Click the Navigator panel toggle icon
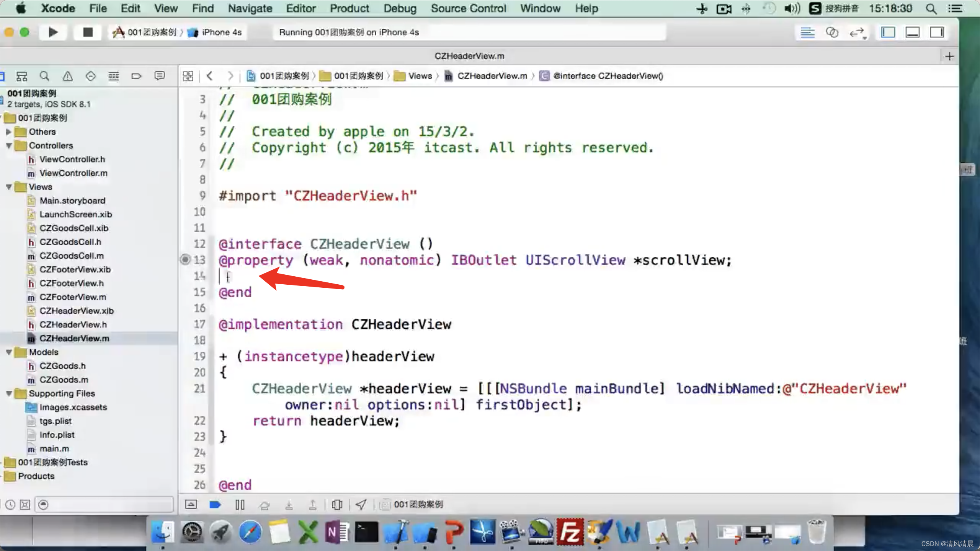This screenshot has width=980, height=551. (888, 32)
